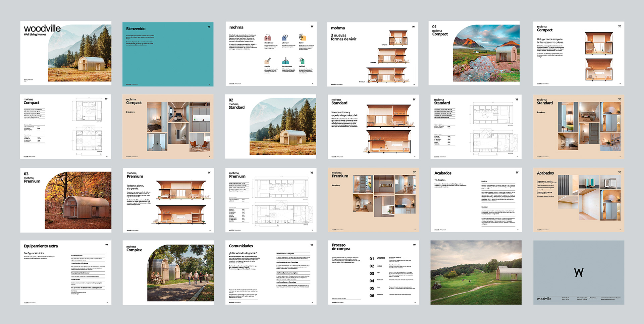Click the 'woodville' wordmark on the grey back cover
The image size is (644, 324).
point(544,299)
